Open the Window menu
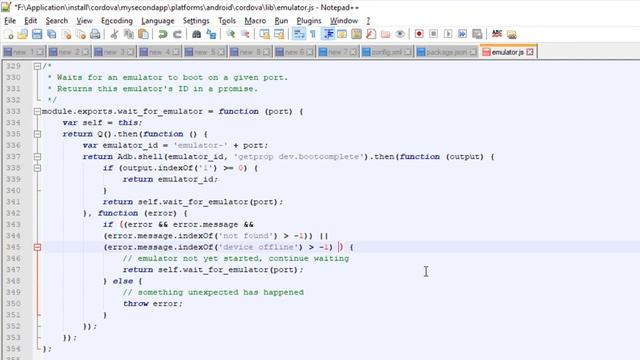The height and width of the screenshot is (360, 640). click(344, 21)
